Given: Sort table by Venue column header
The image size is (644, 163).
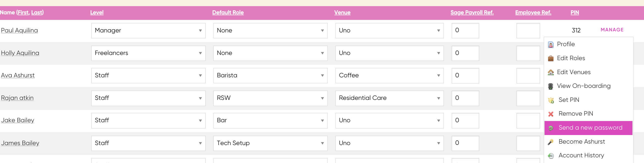Looking at the screenshot, I should tap(342, 13).
